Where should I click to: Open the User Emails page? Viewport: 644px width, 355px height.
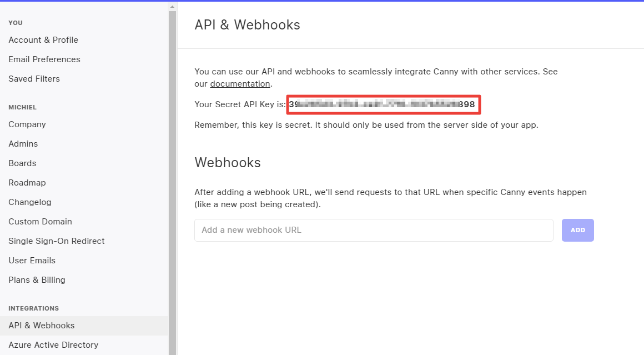[x=32, y=261]
